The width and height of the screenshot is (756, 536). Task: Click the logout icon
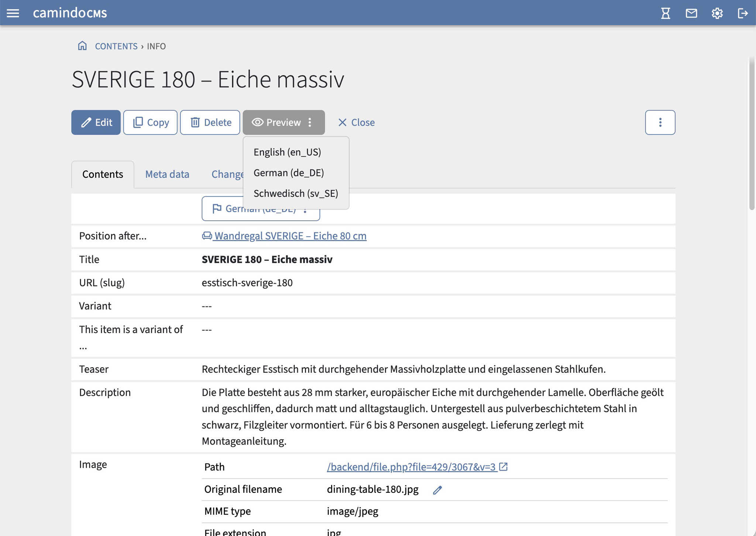tap(743, 13)
